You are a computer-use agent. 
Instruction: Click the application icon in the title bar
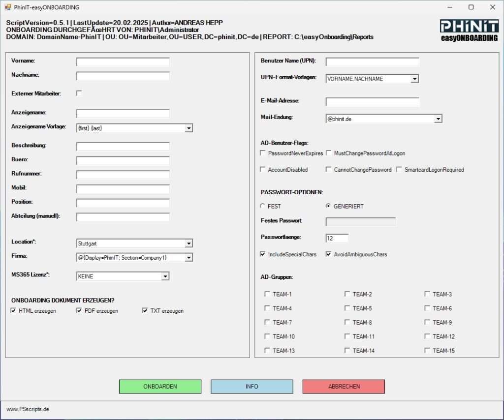(7, 7)
